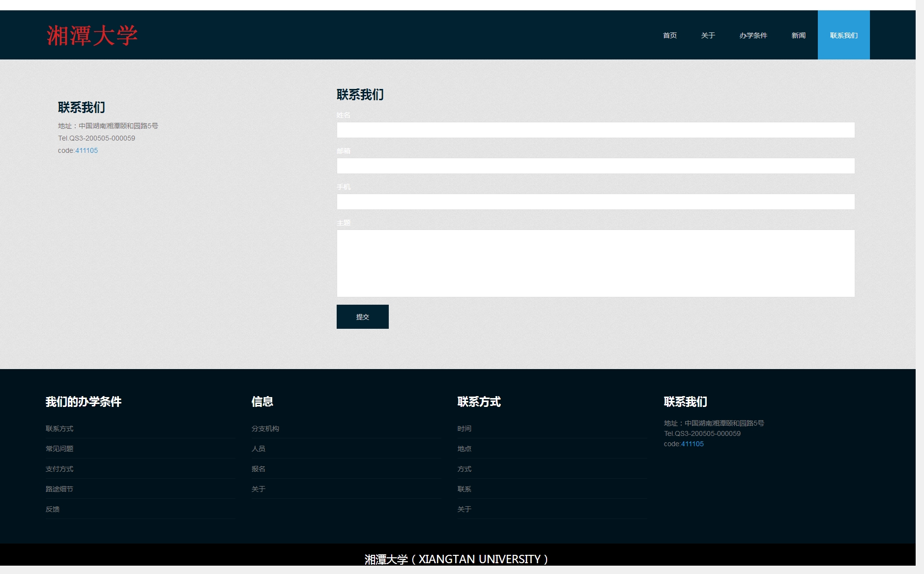The width and height of the screenshot is (924, 574).
Task: Open 分支机构 under 信息 column
Action: tap(265, 429)
